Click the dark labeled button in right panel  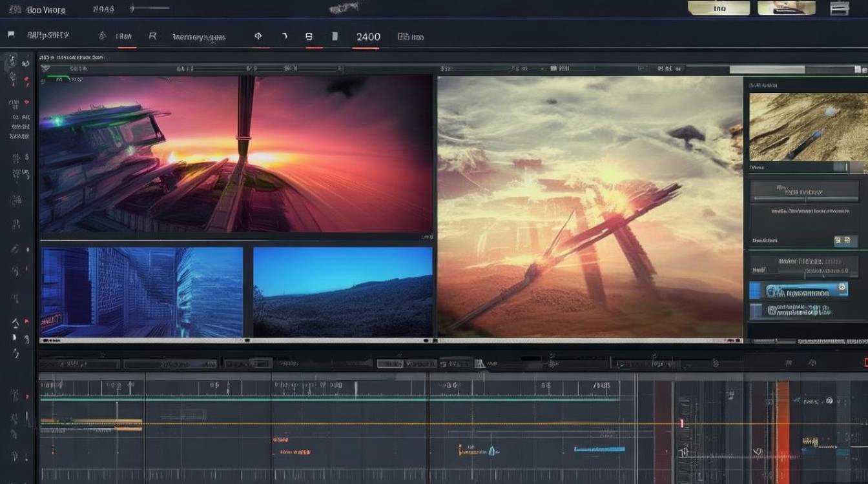799,192
